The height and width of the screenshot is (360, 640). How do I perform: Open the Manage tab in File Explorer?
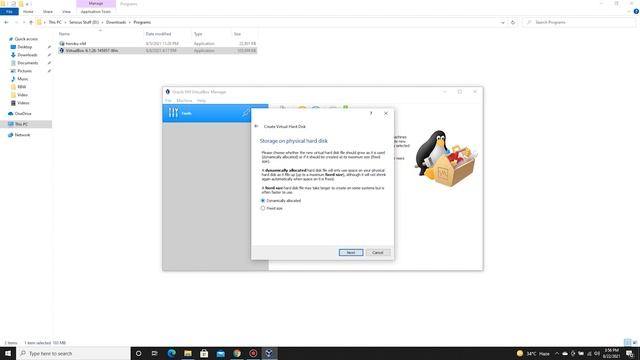coord(96,4)
